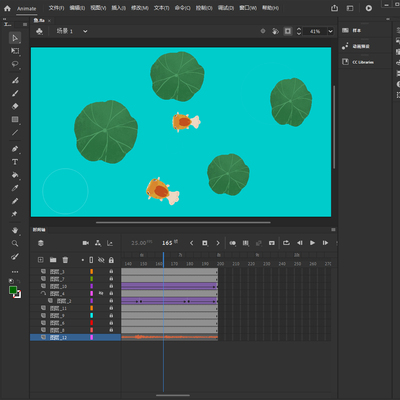Screen dimensions: 400x400
Task: Open the scene 1 dropdown
Action: (85, 31)
